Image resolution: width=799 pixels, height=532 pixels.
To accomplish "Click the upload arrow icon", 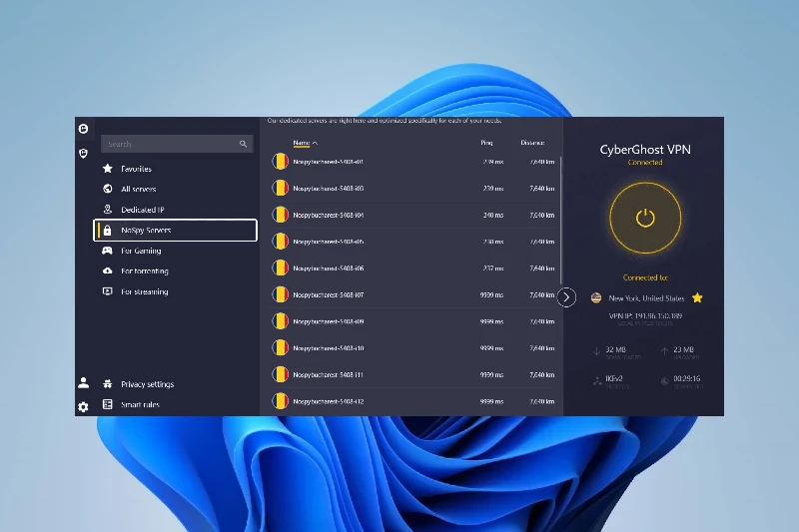I will coord(664,351).
